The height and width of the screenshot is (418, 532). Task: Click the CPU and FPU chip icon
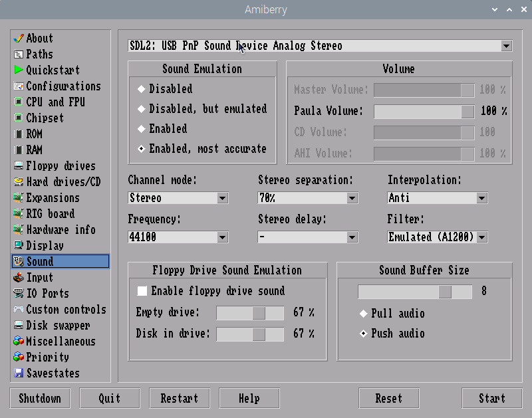(x=19, y=102)
